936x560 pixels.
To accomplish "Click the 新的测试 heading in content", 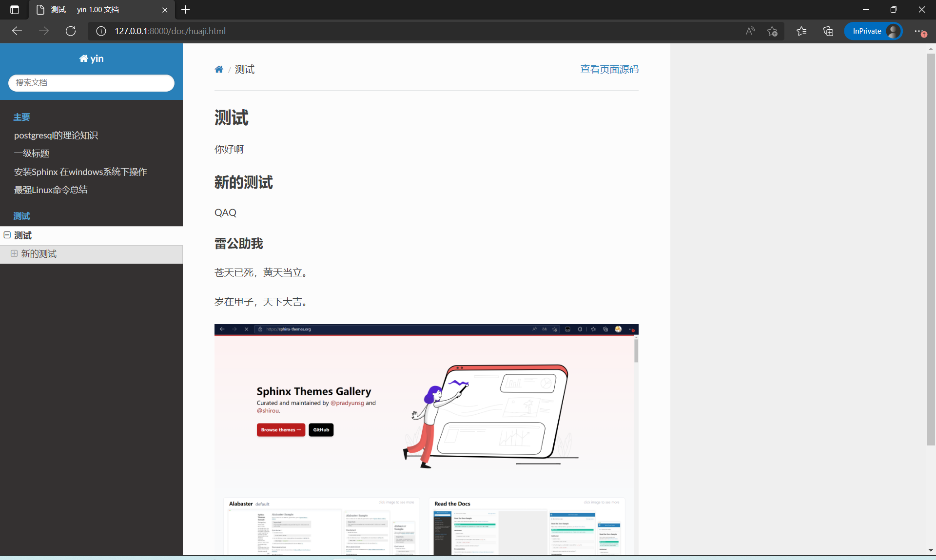I will [x=243, y=182].
